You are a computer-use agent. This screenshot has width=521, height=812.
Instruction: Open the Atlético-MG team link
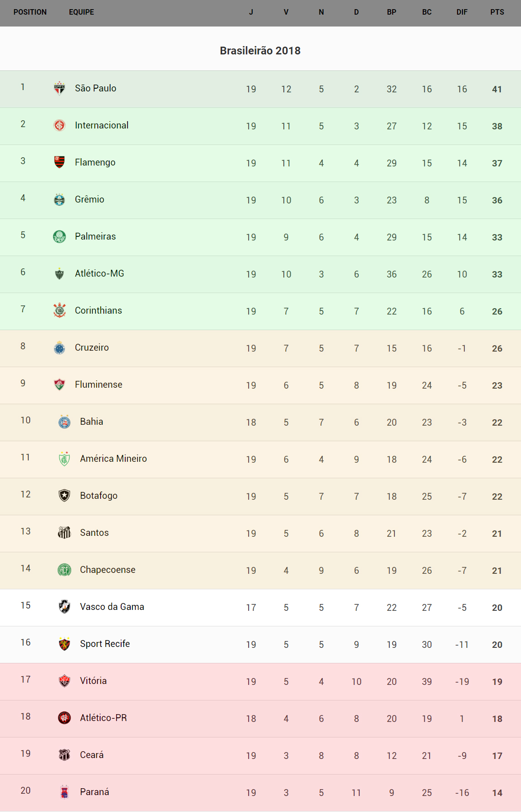coord(100,273)
